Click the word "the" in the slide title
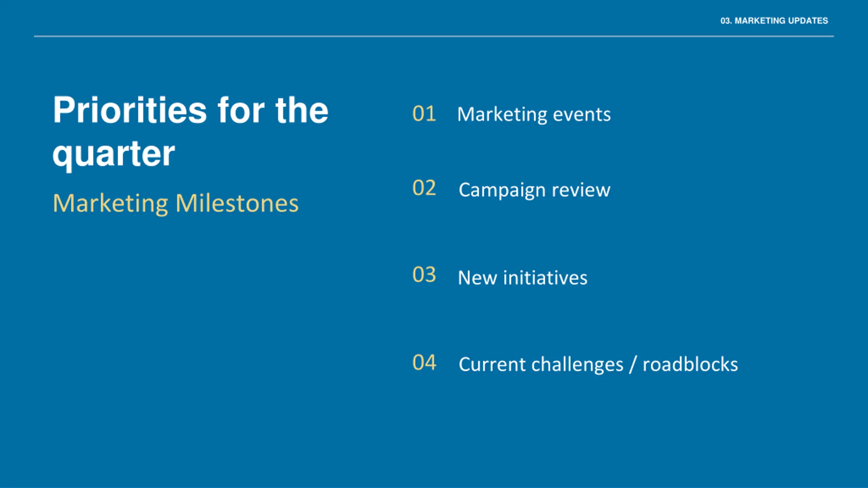 (x=302, y=110)
